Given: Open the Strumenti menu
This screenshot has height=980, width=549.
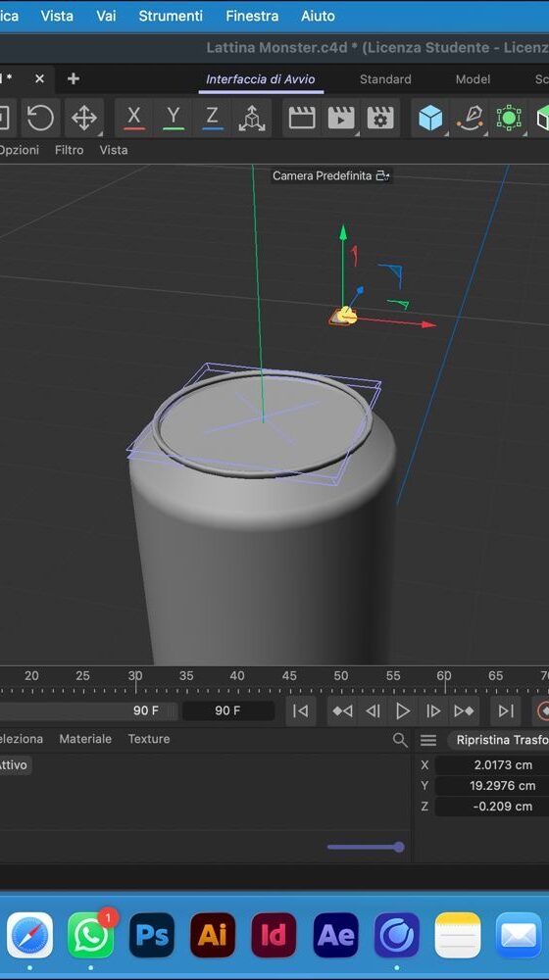Looking at the screenshot, I should [x=171, y=16].
